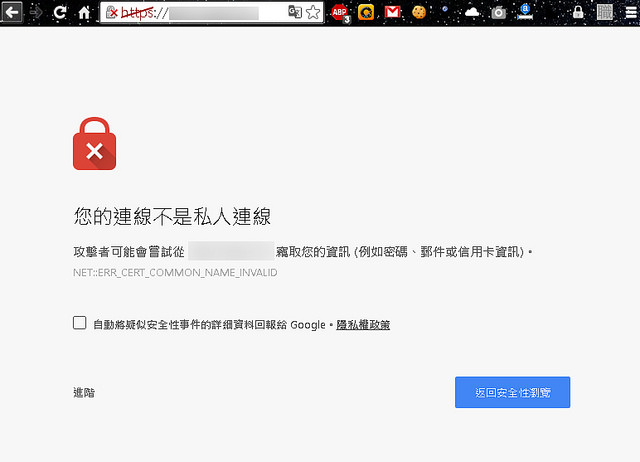Screen dimensions: 640x462
Task: Click the 返回安全性瀏覽 button
Action: 512,393
